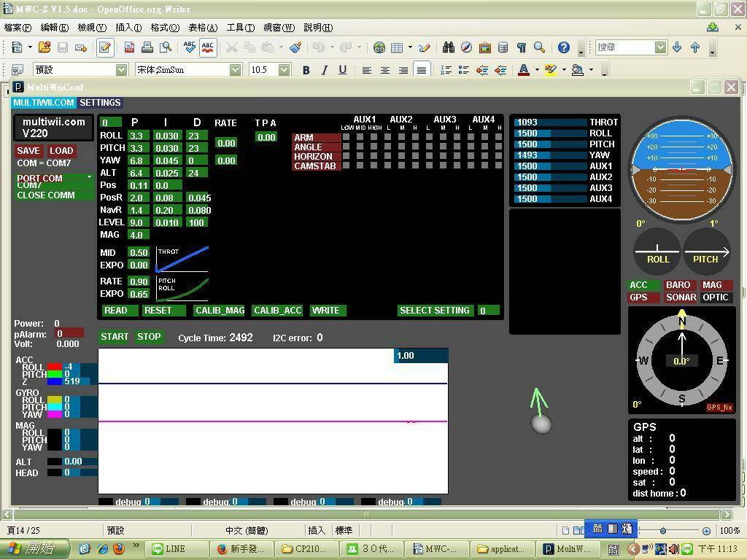
Task: Click the CALIB_ACC button
Action: [x=278, y=311]
